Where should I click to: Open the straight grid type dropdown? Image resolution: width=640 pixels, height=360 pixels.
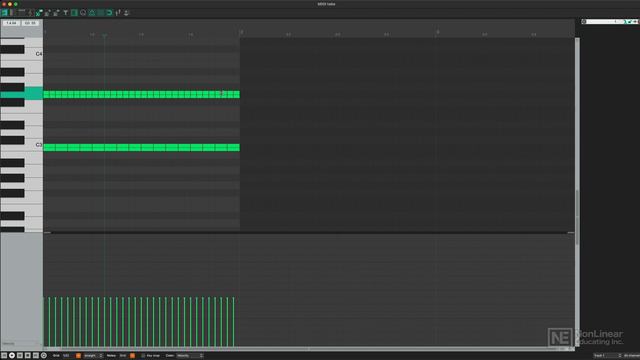pos(93,356)
